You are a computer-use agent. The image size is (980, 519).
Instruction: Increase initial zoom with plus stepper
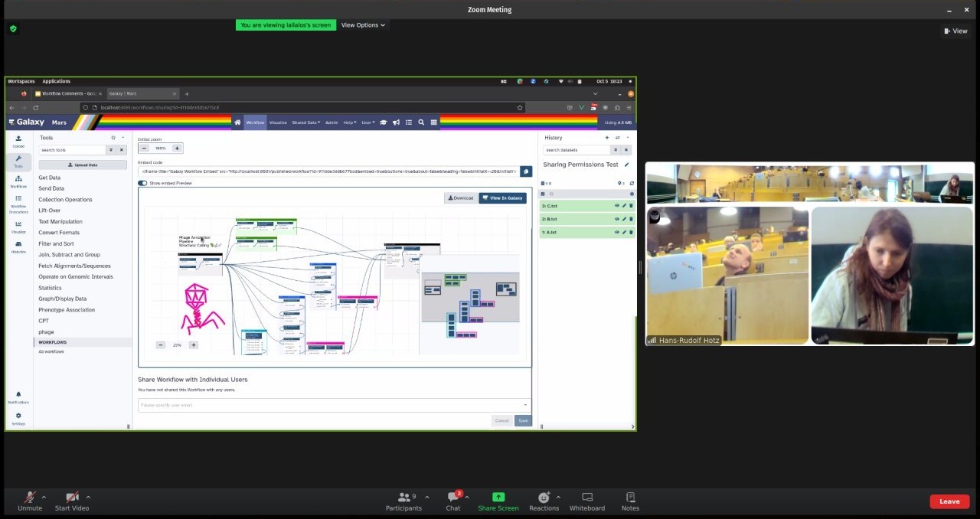point(177,149)
